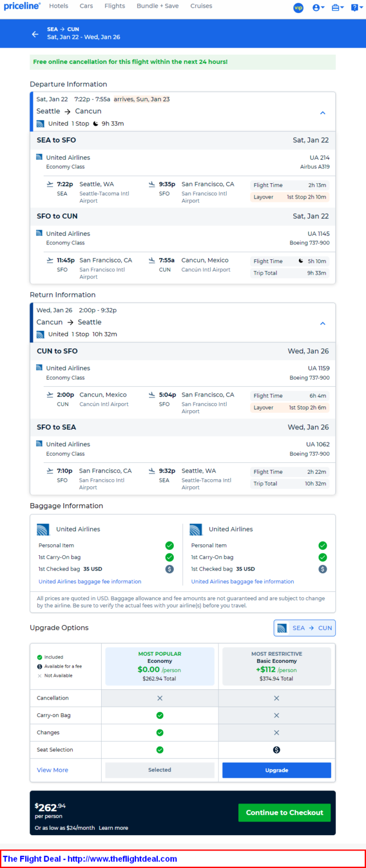Click left Personal Item green checkmark
The height and width of the screenshot is (868, 366).
click(x=169, y=545)
